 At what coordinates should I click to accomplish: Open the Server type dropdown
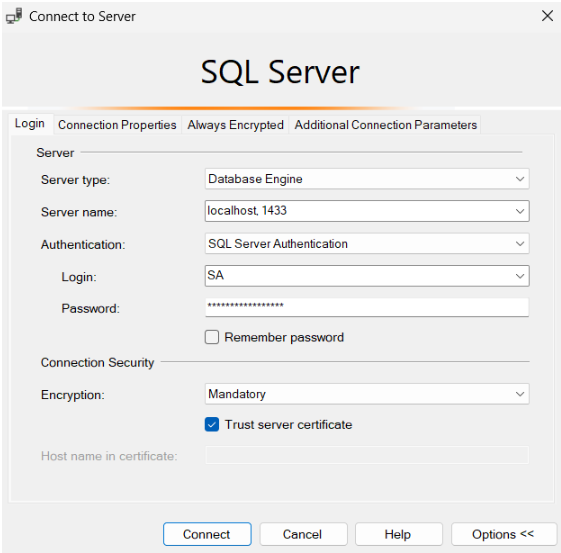point(367,179)
